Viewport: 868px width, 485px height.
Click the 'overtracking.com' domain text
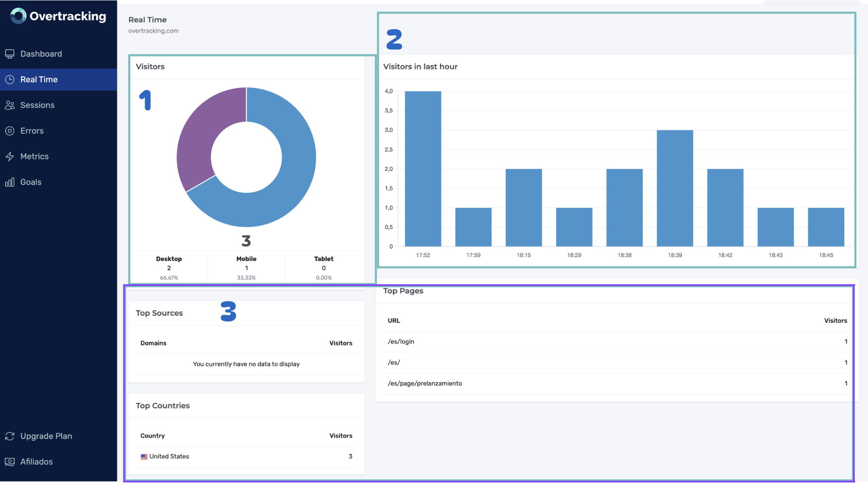tap(153, 31)
